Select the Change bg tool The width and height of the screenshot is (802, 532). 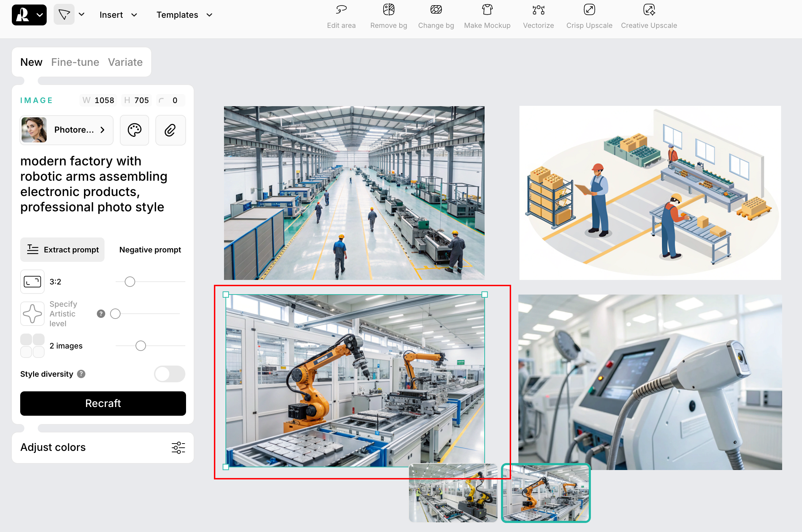point(436,10)
